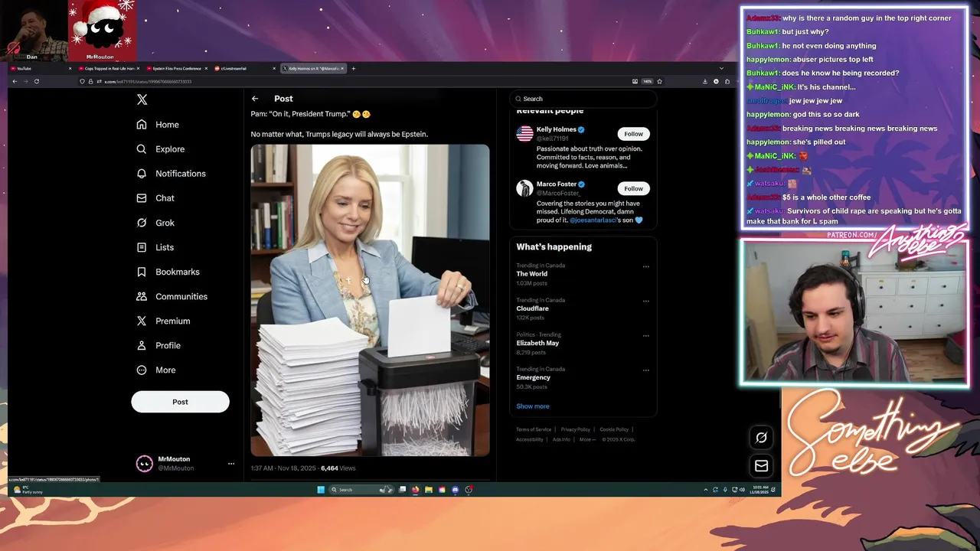
Task: Open the Home page from the sidebar
Action: pos(158,125)
